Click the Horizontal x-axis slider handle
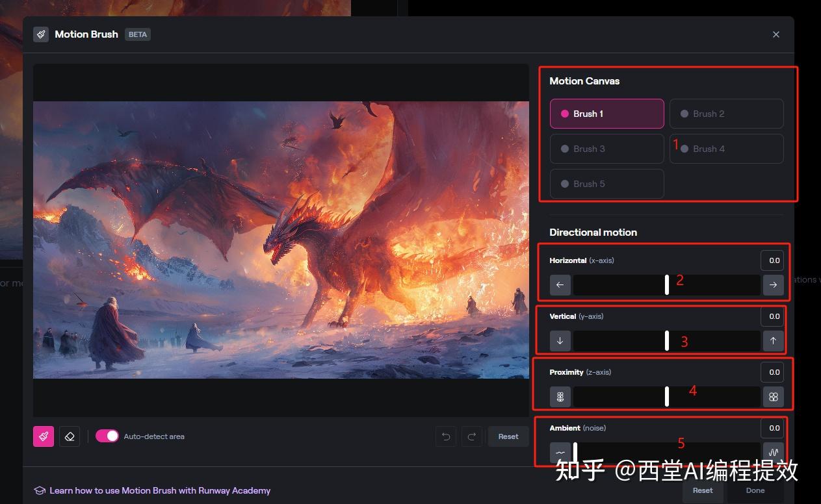Screen dimensions: 821x504 [667, 284]
